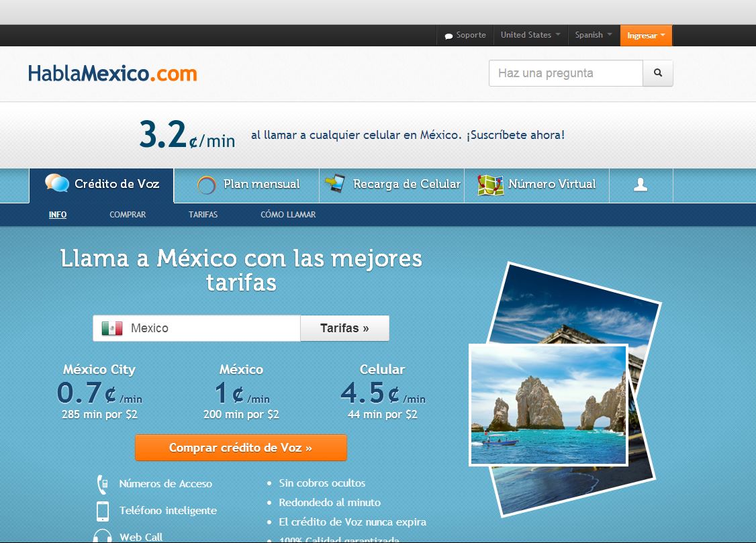Open the United States country dropdown
The width and height of the screenshot is (756, 543).
(530, 35)
